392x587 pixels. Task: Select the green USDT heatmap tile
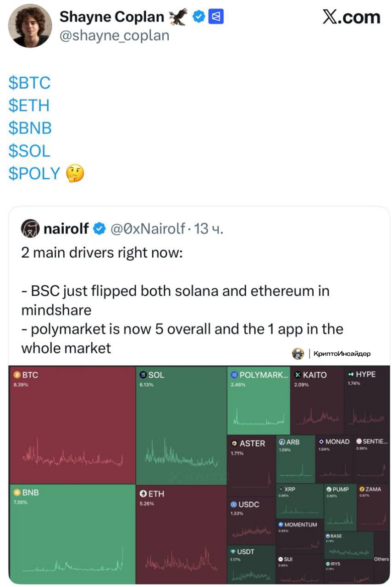coord(251,564)
